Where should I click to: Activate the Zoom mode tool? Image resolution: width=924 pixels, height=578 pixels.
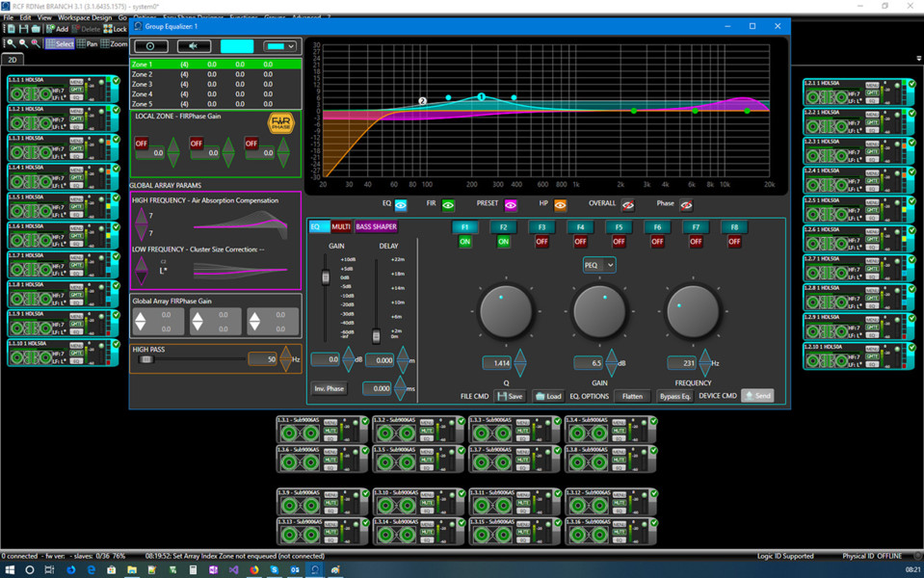114,43
